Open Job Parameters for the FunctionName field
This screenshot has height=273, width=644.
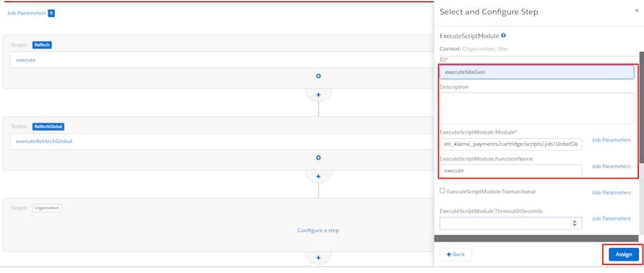pyautogui.click(x=611, y=167)
